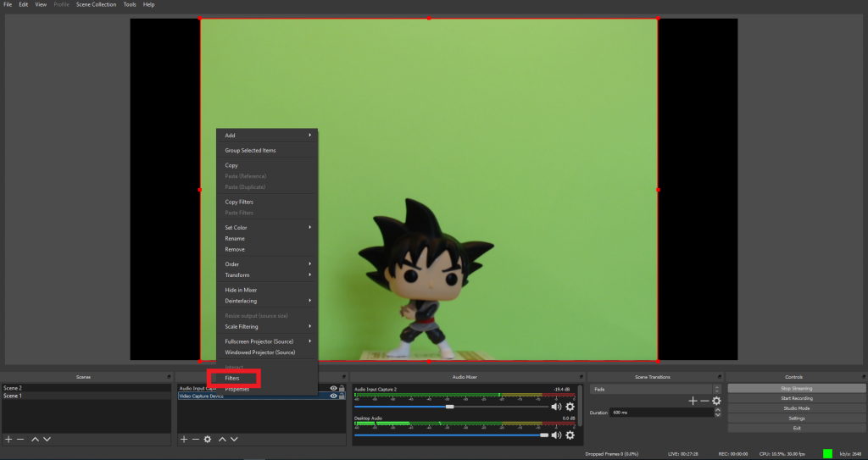Open the Scene Collection menu
Viewport: 868px width, 460px height.
tap(97, 4)
